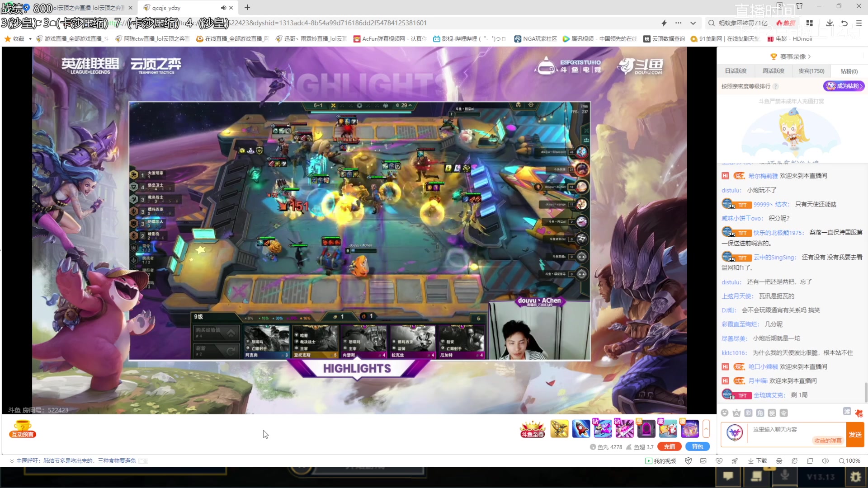Mute the qcqjs_ydzy tab audio
This screenshot has height=488, width=868.
(223, 8)
